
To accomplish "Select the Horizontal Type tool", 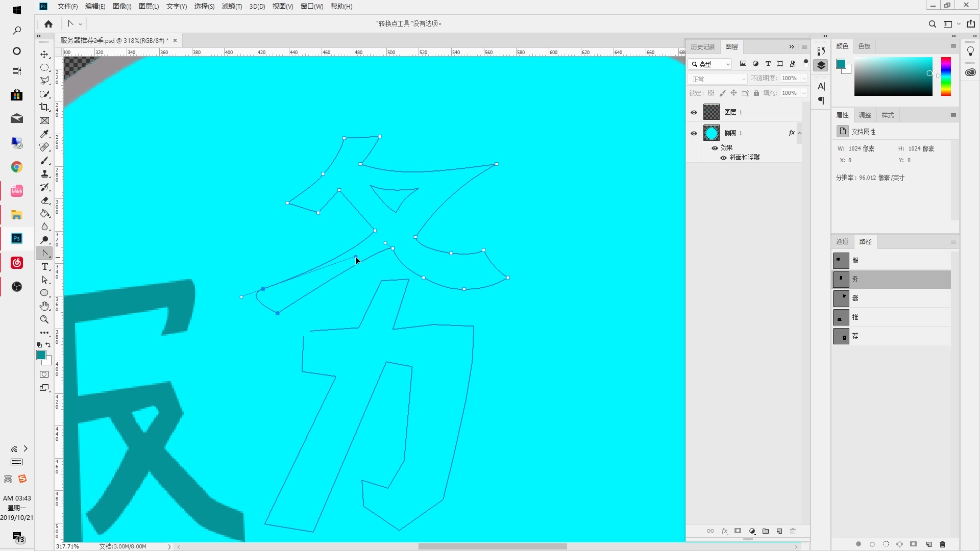I will [45, 267].
